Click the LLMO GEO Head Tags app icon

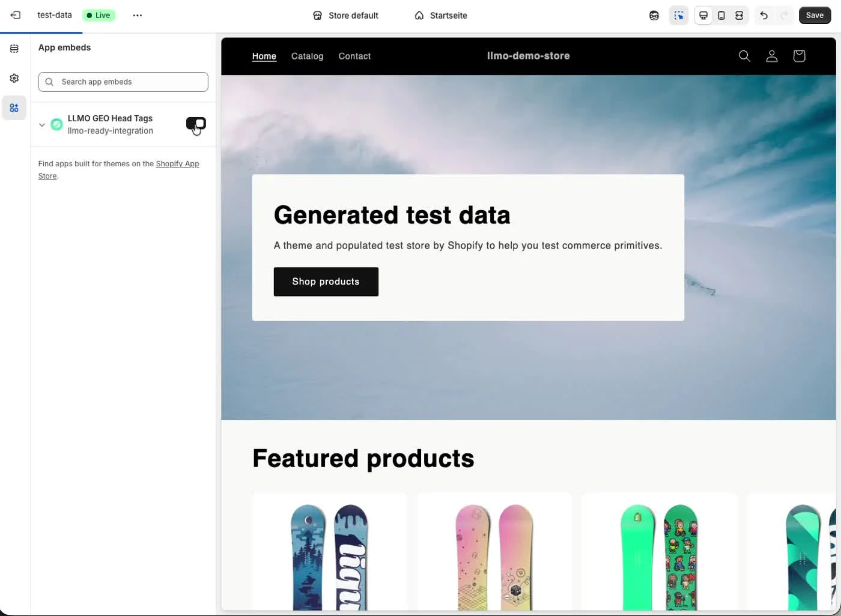coord(56,124)
